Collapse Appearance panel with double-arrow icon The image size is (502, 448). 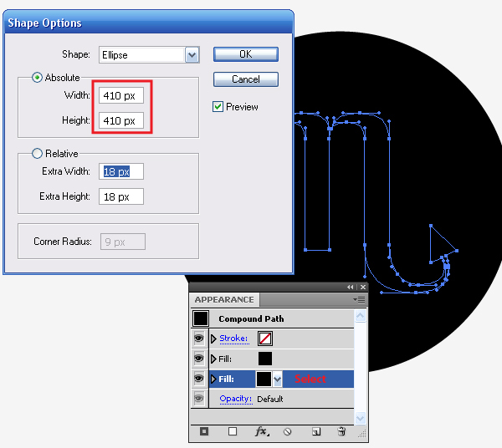click(x=351, y=288)
